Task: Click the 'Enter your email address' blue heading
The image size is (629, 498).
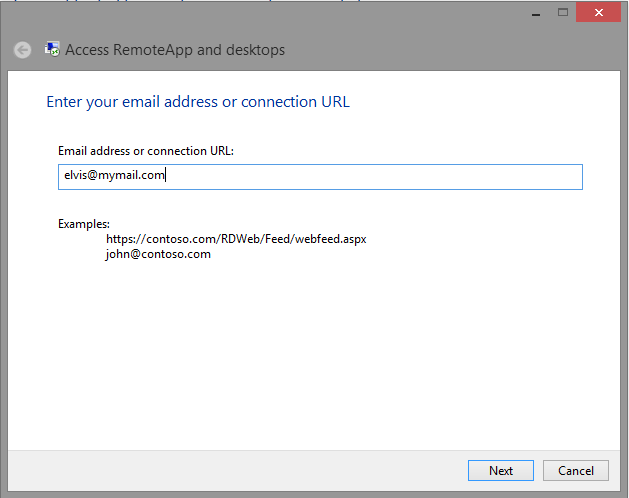Action: pos(198,102)
